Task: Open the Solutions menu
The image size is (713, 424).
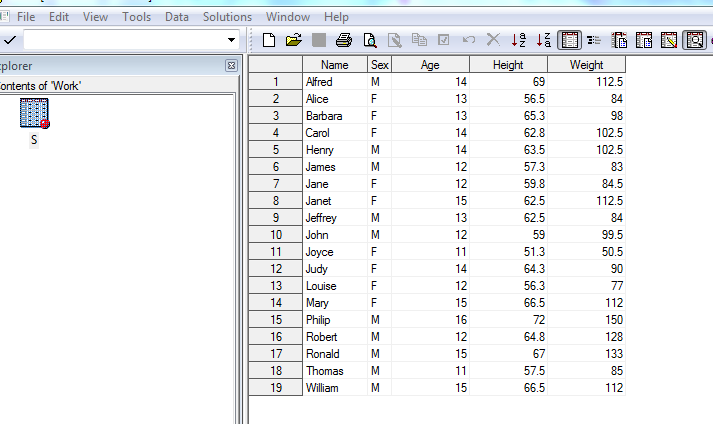Action: [227, 17]
